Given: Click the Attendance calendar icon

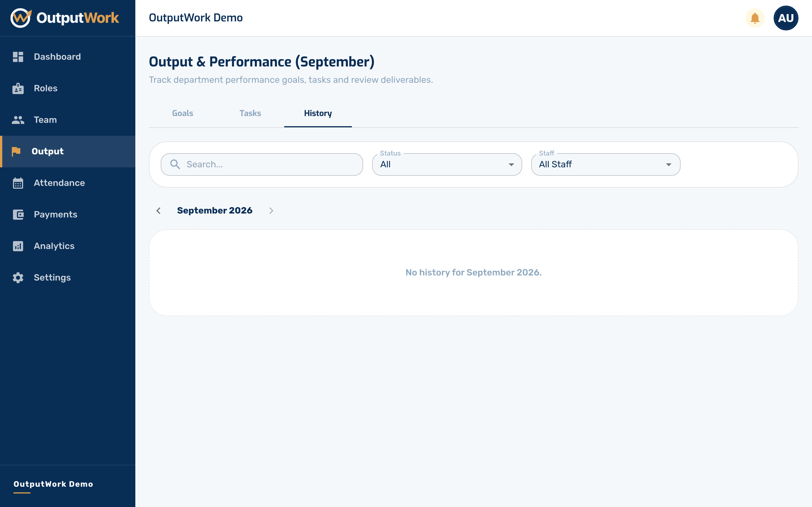Looking at the screenshot, I should point(18,183).
